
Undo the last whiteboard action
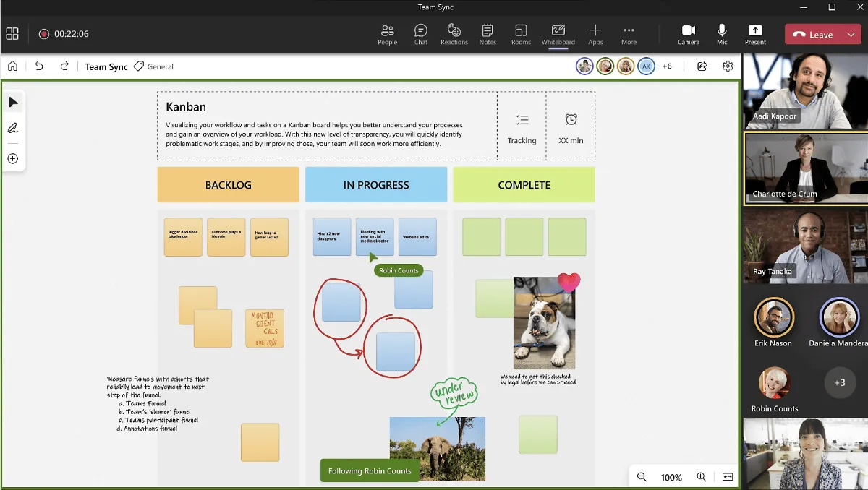(x=39, y=66)
